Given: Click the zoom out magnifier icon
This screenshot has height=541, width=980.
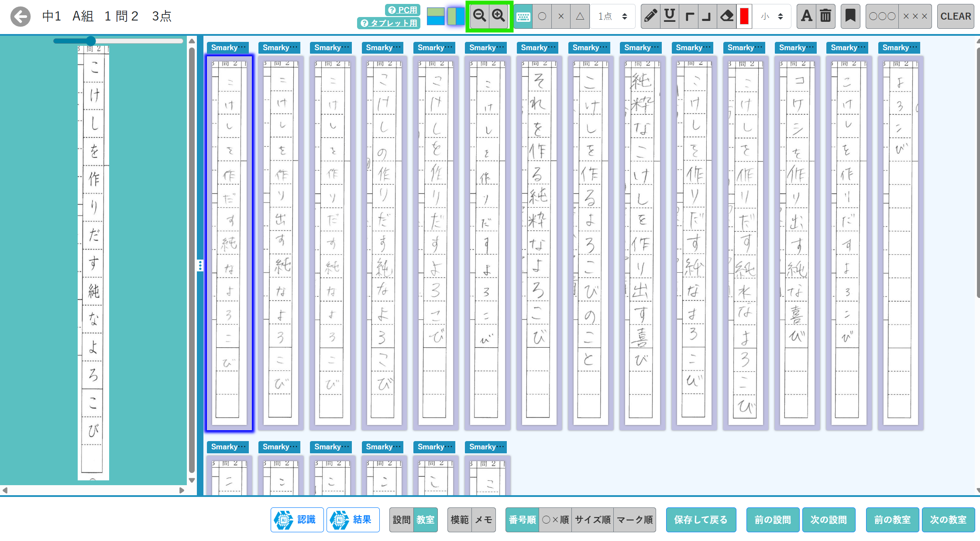Looking at the screenshot, I should (x=479, y=16).
